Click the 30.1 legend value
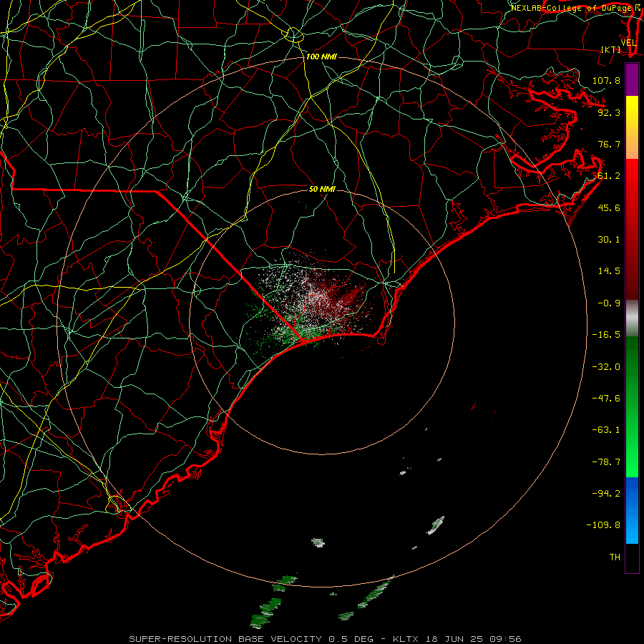 pyautogui.click(x=609, y=240)
